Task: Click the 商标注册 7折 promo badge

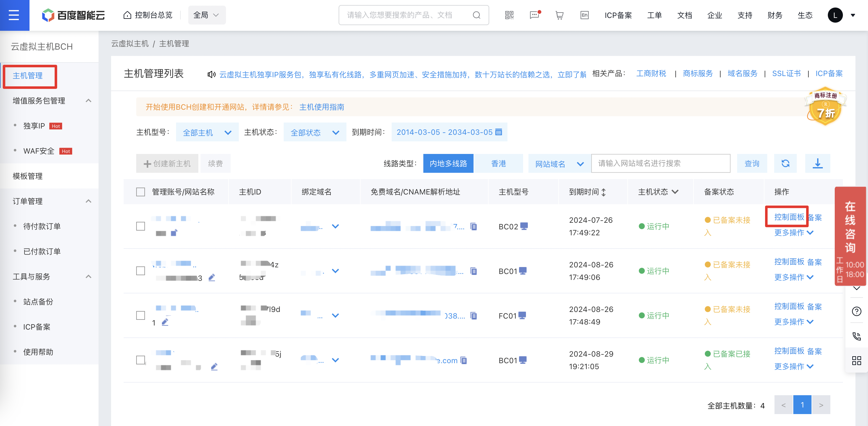Action: tap(825, 107)
